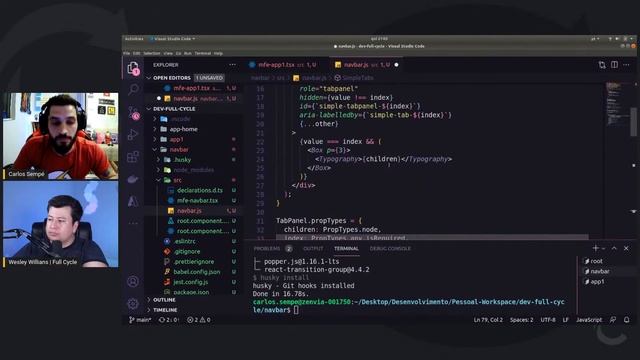
Task: Click the UTF-8 encoding indicator
Action: (548, 320)
